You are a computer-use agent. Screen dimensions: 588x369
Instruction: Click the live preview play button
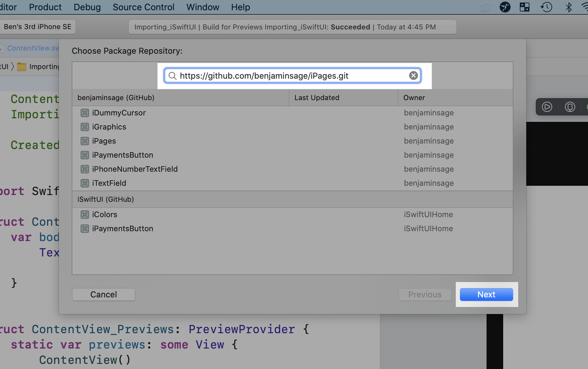547,106
